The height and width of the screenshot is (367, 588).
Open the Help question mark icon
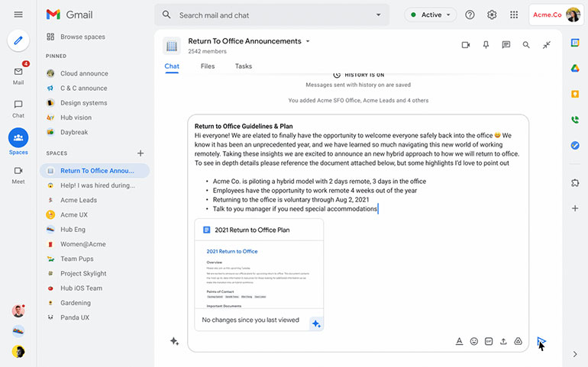click(x=470, y=14)
